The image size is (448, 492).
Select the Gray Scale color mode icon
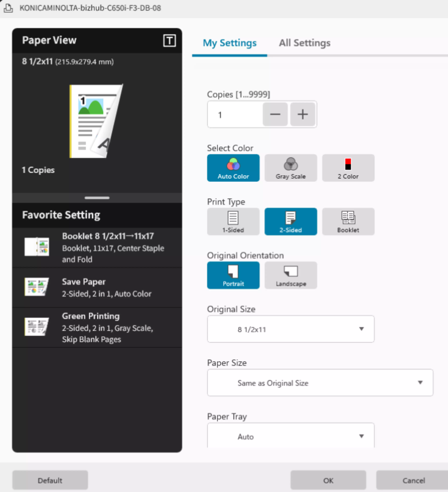coord(290,168)
